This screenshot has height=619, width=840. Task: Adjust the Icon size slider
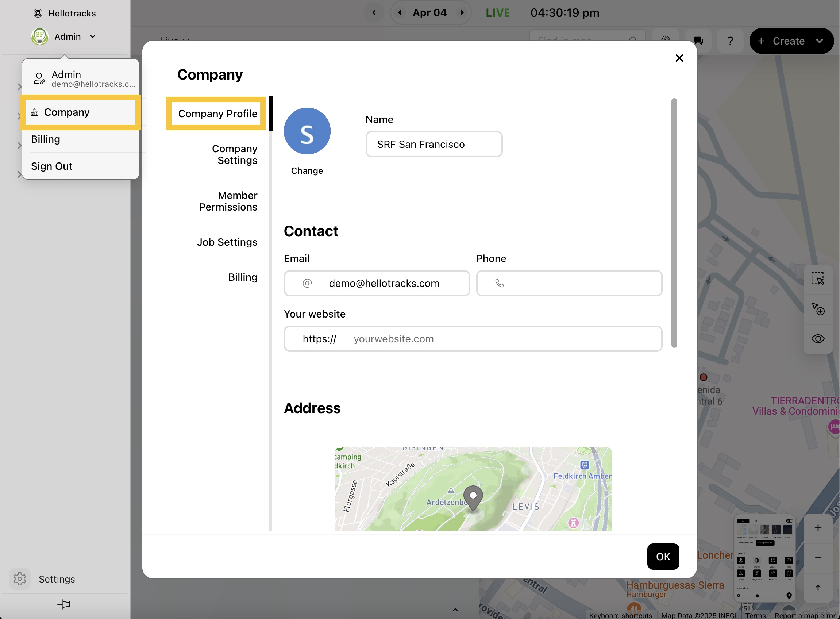point(757,596)
